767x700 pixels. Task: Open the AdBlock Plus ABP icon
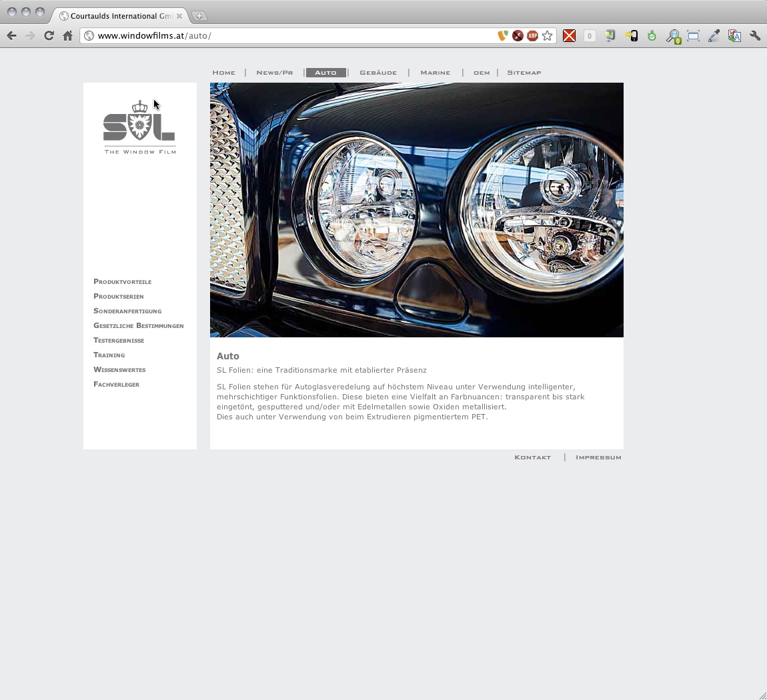533,36
